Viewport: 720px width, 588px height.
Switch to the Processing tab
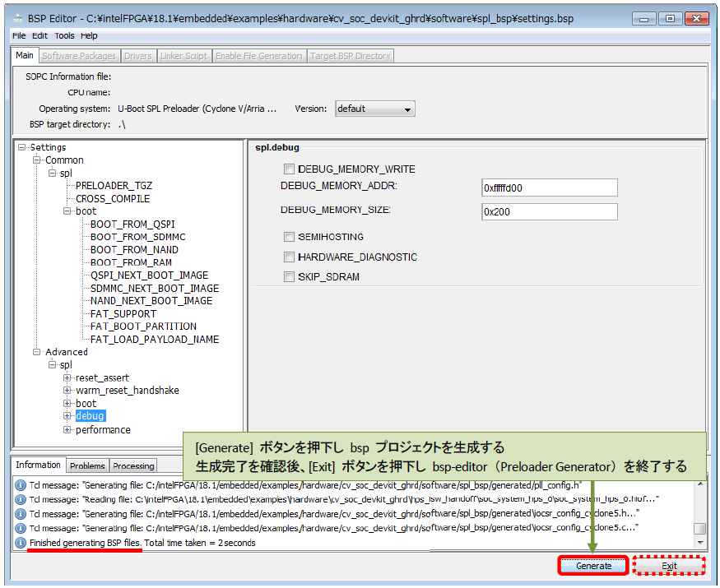tap(133, 465)
